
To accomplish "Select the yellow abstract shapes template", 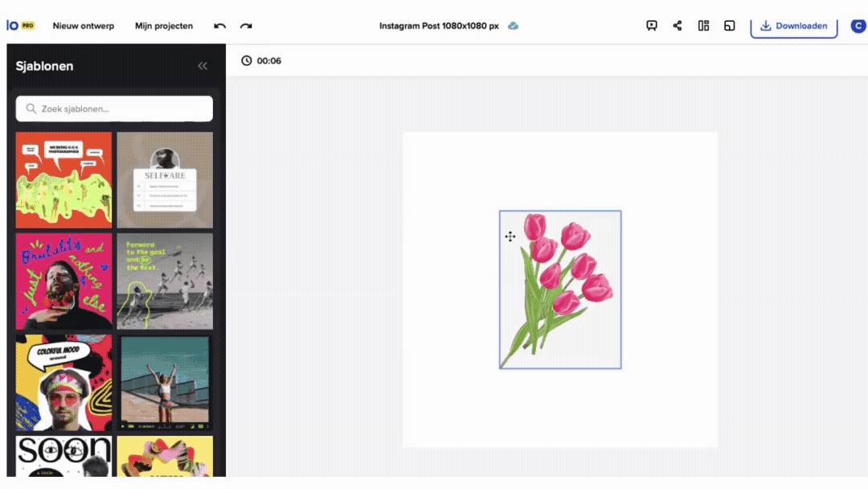I will point(165,456).
